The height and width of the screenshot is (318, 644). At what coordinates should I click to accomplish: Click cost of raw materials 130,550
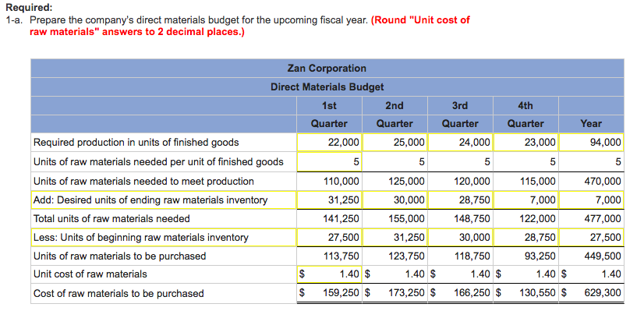click(x=538, y=293)
